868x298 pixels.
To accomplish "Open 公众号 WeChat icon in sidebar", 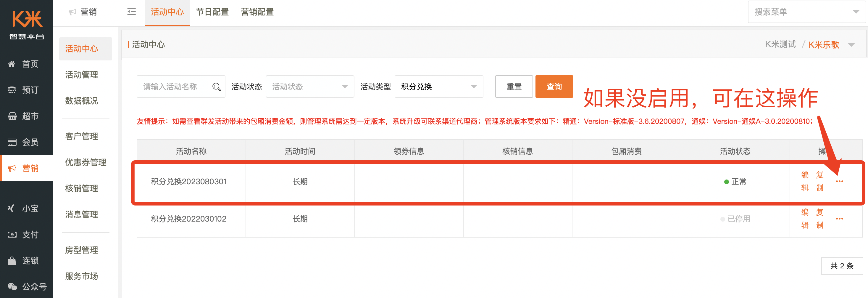I will pos(12,286).
